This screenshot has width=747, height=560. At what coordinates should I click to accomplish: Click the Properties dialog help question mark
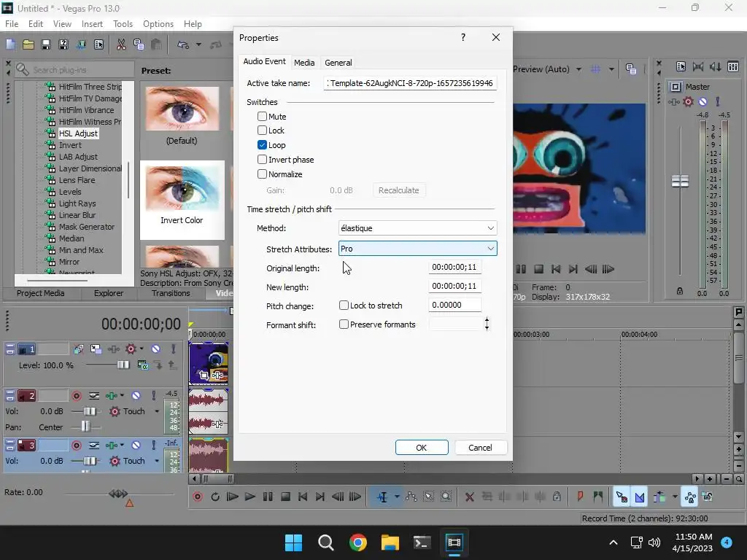(x=463, y=37)
